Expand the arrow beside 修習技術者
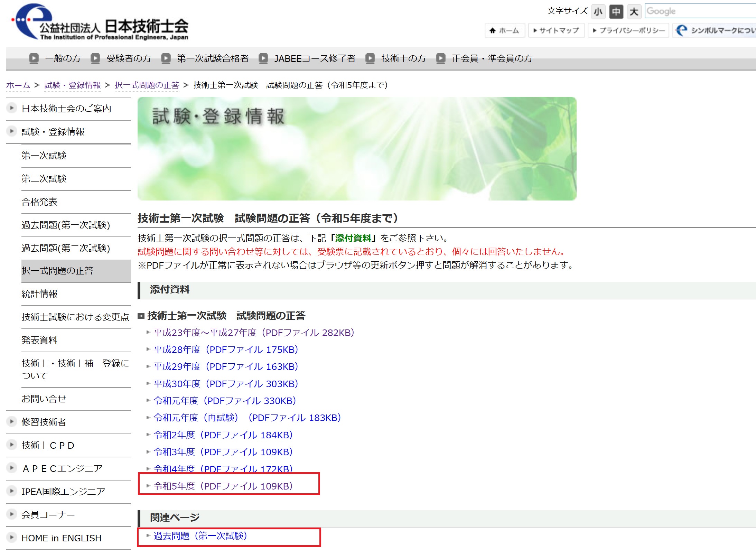This screenshot has width=756, height=550. click(x=12, y=421)
